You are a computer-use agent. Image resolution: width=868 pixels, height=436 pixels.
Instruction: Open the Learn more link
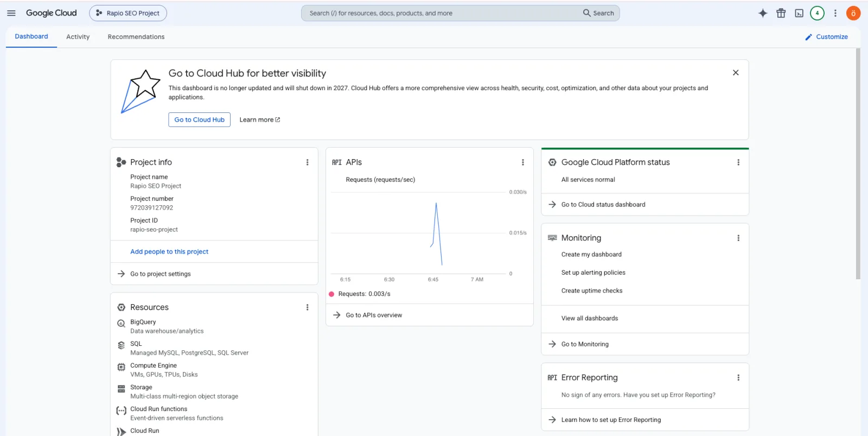[260, 119]
